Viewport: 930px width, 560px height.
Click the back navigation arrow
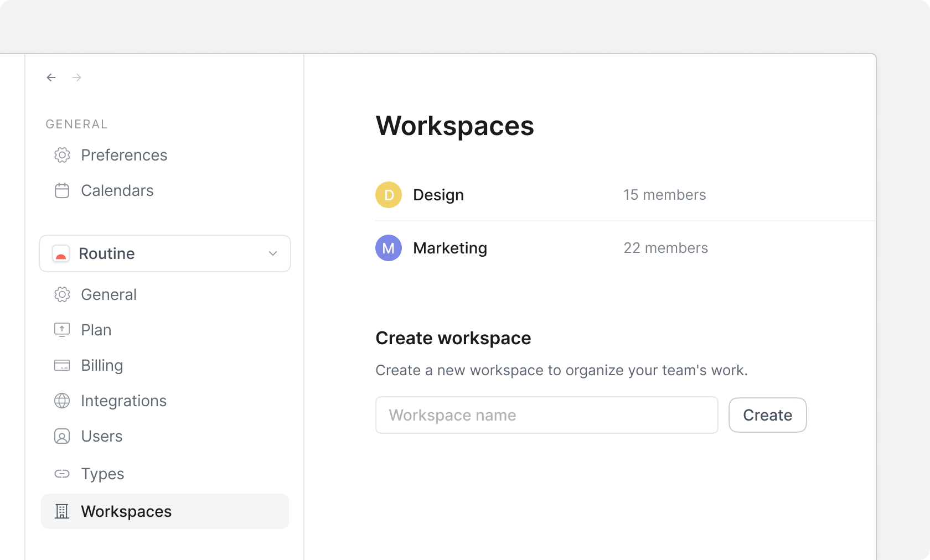[x=51, y=77]
